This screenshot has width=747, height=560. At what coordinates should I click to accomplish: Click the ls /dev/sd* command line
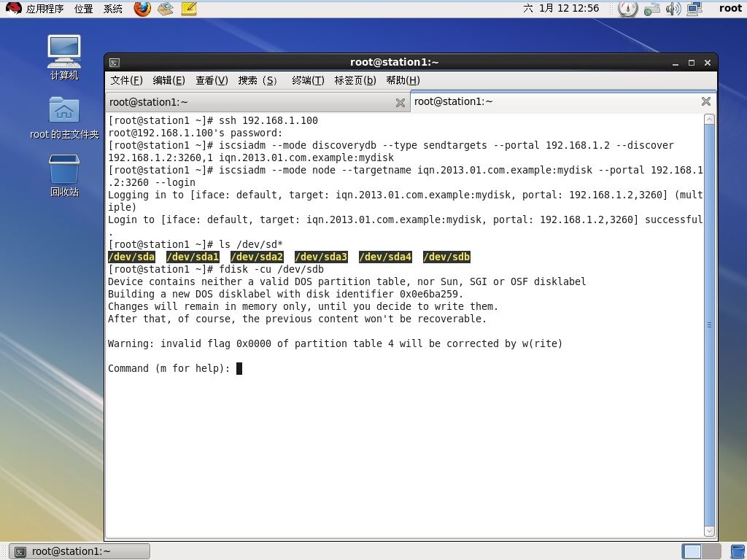point(196,245)
